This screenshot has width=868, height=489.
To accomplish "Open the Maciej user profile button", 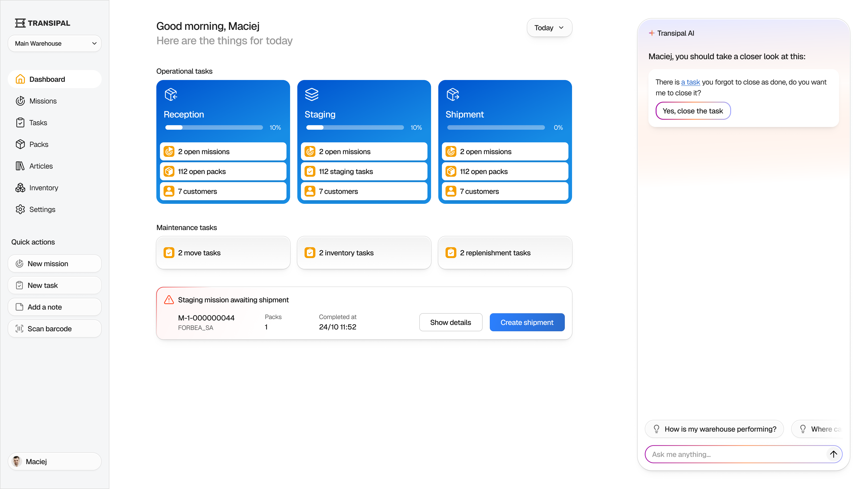I will click(x=55, y=461).
